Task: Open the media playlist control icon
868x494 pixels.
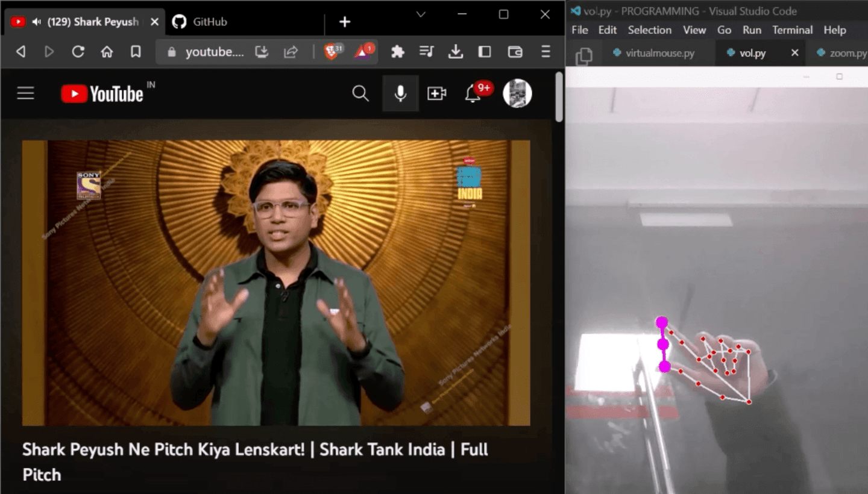Action: click(x=426, y=52)
